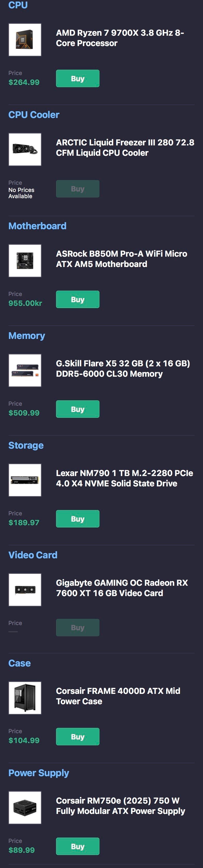
Task: Open the Lexar NM790 1 TB title link
Action: (124, 478)
